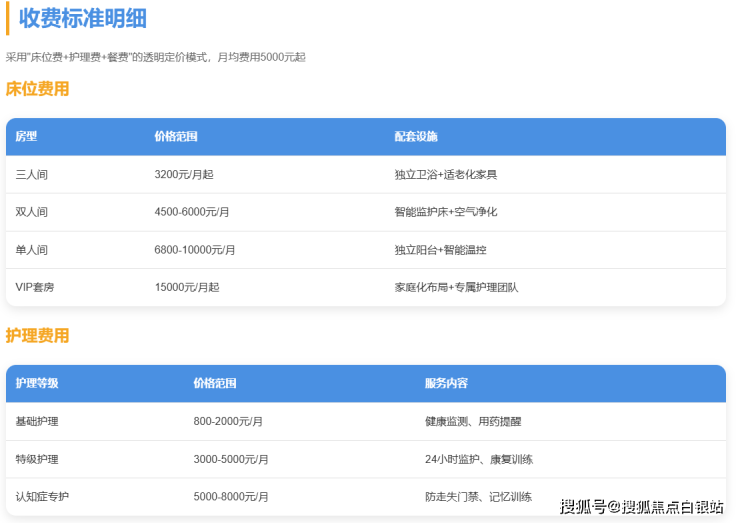This screenshot has width=740, height=523.
Task: Select the 认知症专护 care level cell
Action: coord(42,497)
